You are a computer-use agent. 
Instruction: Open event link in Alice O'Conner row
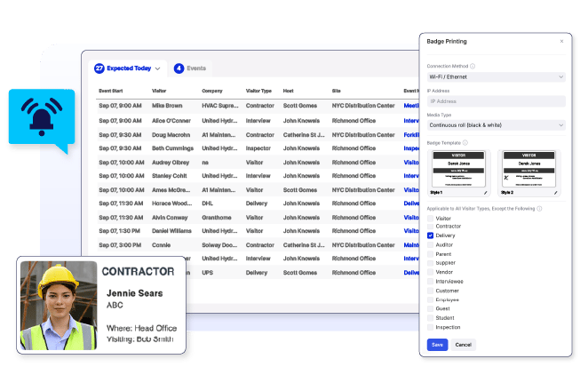(x=411, y=121)
